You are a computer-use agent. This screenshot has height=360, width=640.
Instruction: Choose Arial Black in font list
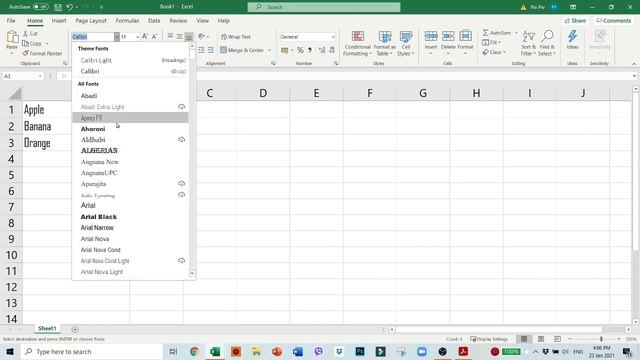[130, 217]
